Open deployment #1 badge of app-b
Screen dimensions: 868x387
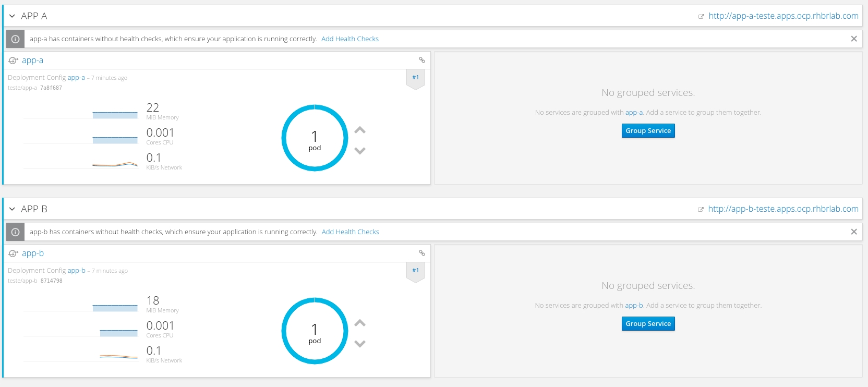tap(416, 271)
